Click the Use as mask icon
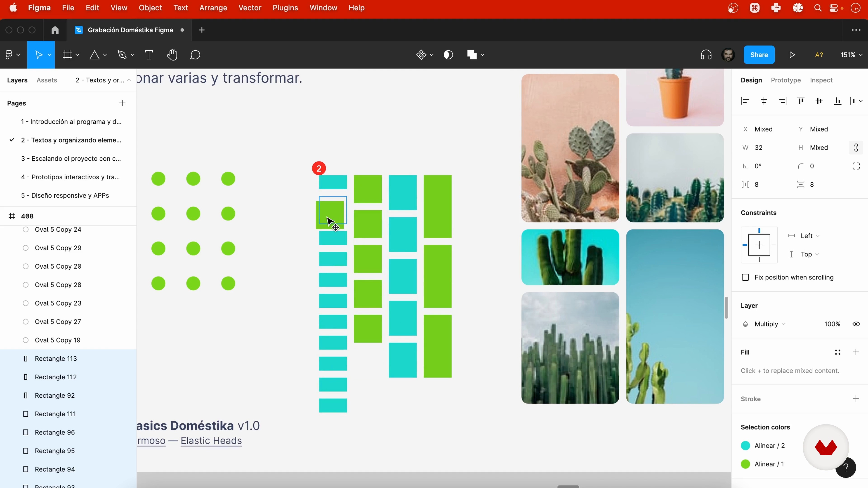This screenshot has height=488, width=868. pyautogui.click(x=448, y=54)
